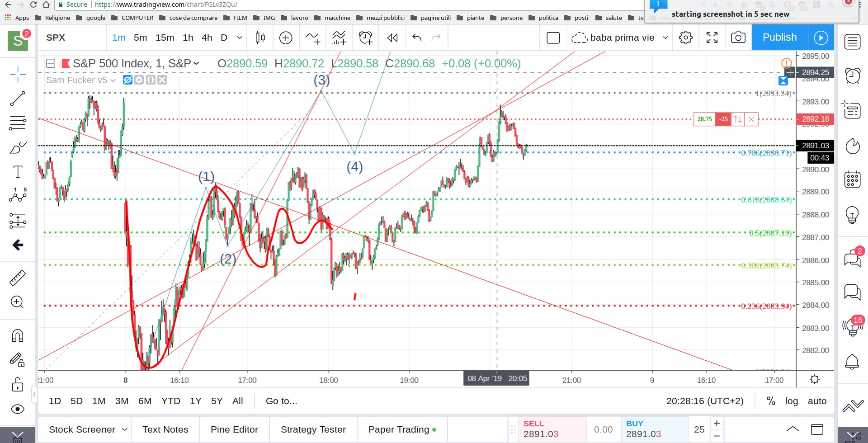This screenshot has height=443, width=868.
Task: Remove the Sam Fucker v5 indicator
Action: point(162,80)
